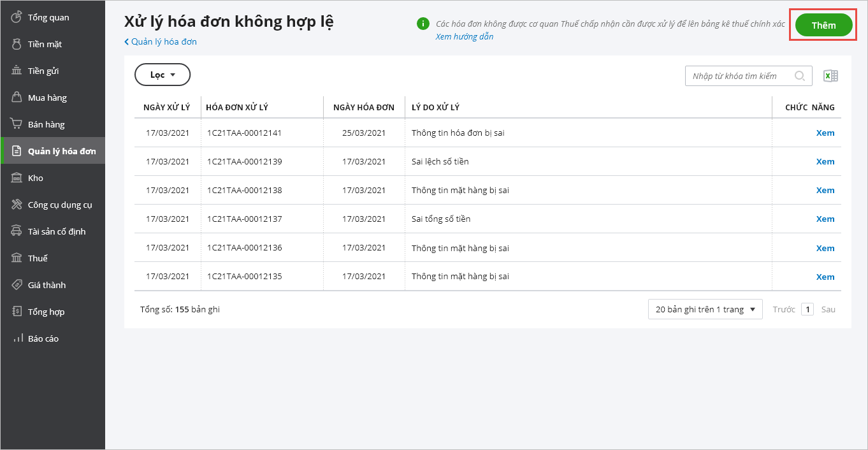Click invoice date 25/03/2021

[x=364, y=133]
